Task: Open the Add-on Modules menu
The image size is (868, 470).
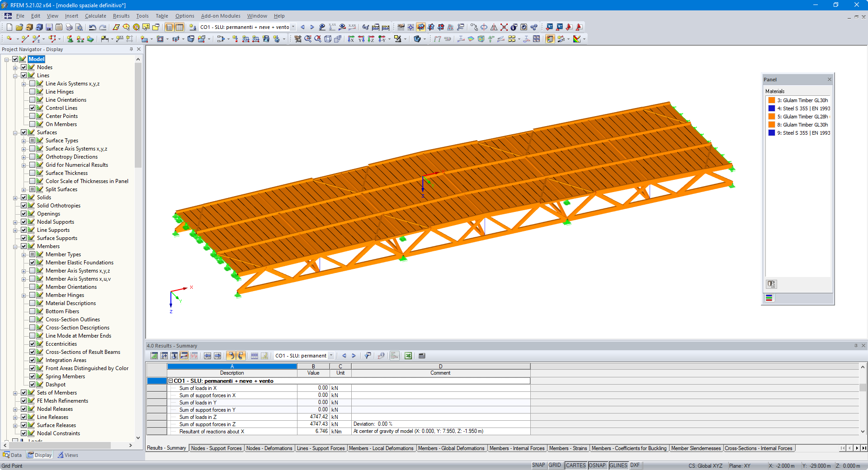Action: [221, 16]
